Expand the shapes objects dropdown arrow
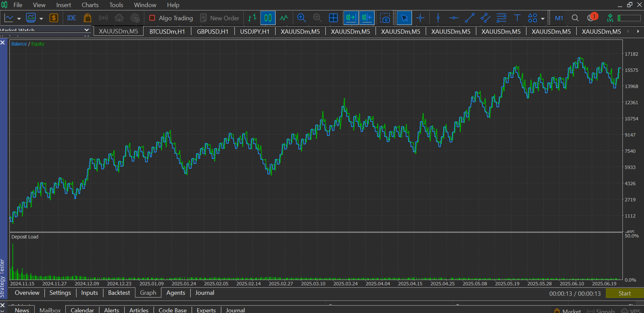The image size is (644, 313). point(543,19)
